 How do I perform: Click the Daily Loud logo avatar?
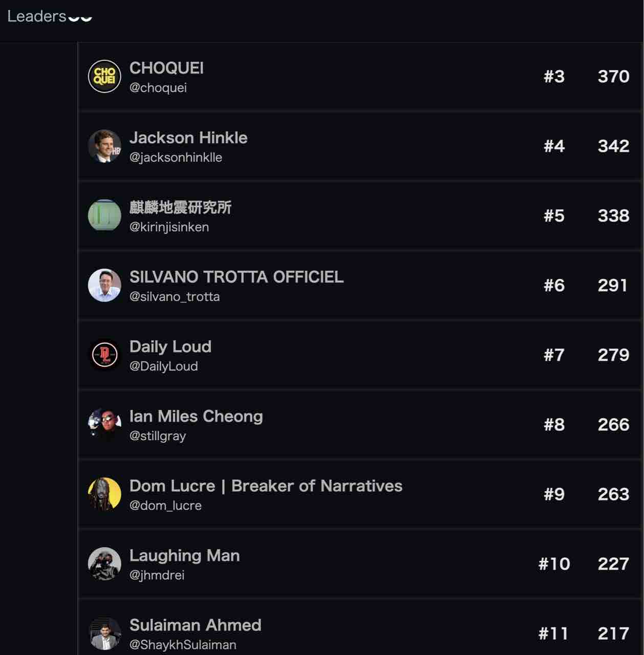pyautogui.click(x=104, y=355)
